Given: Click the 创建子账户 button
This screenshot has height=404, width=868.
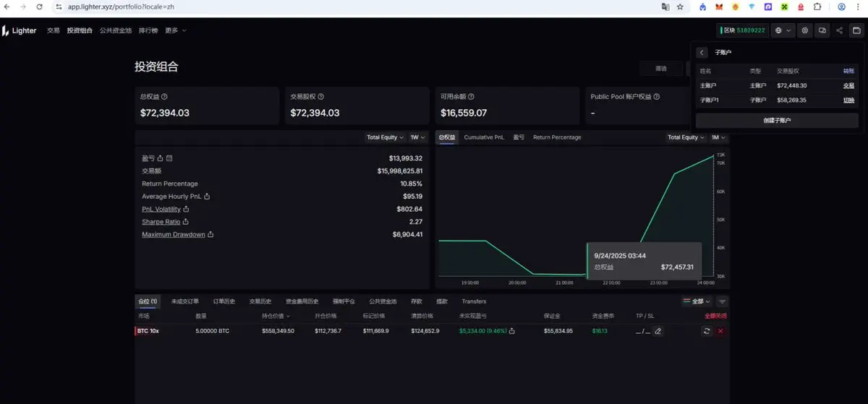Looking at the screenshot, I should coord(777,121).
